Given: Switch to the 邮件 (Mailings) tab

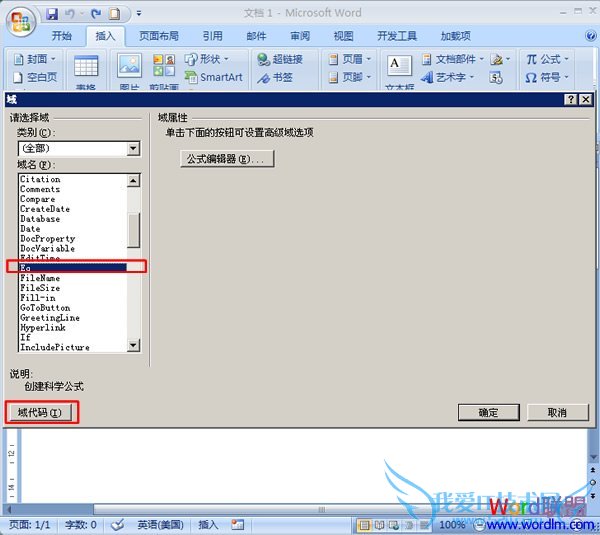Looking at the screenshot, I should (256, 36).
